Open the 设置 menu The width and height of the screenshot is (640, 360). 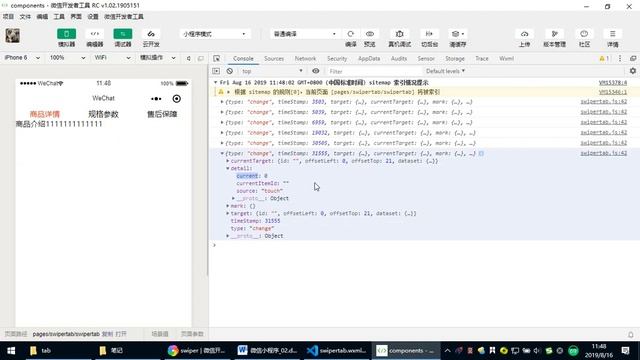pyautogui.click(x=93, y=17)
